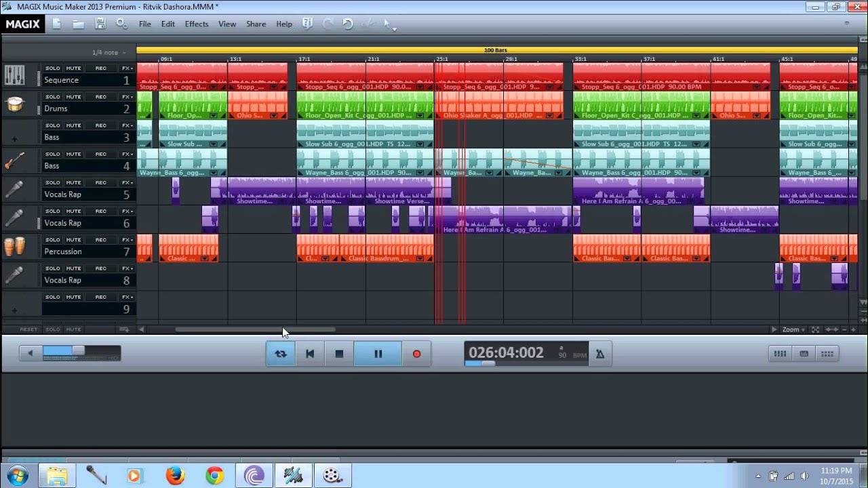This screenshot has width=868, height=488.
Task: Click the fit-to-window zoom icon in the arranger
Action: coord(816,329)
